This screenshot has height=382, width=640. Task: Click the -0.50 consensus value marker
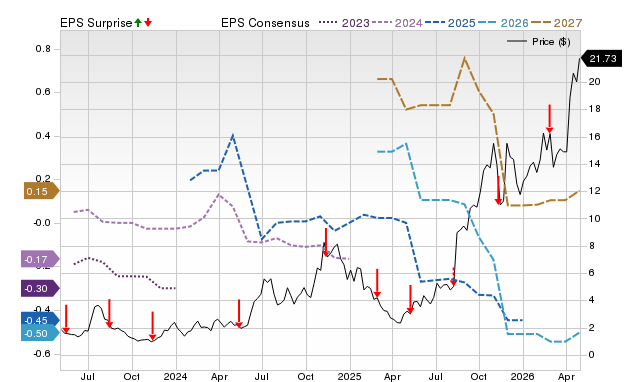coord(40,333)
